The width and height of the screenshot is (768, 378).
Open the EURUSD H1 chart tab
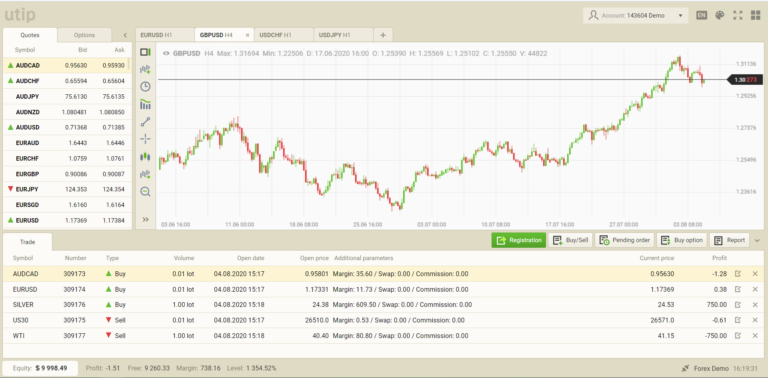tap(165, 35)
